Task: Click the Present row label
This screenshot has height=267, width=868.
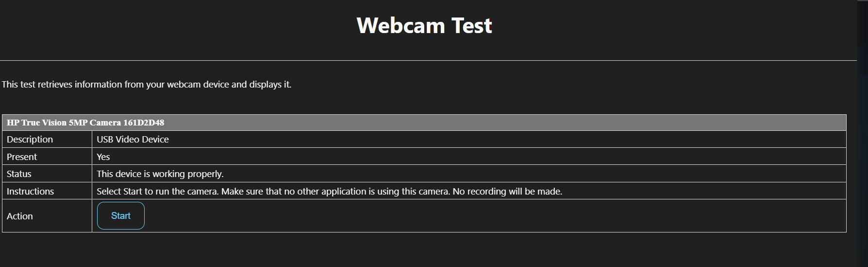Action: [x=22, y=157]
